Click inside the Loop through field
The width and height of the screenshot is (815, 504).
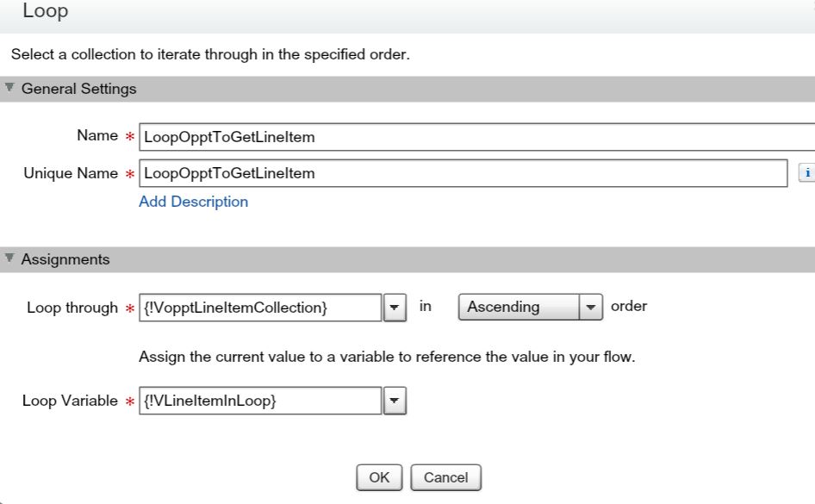point(259,308)
